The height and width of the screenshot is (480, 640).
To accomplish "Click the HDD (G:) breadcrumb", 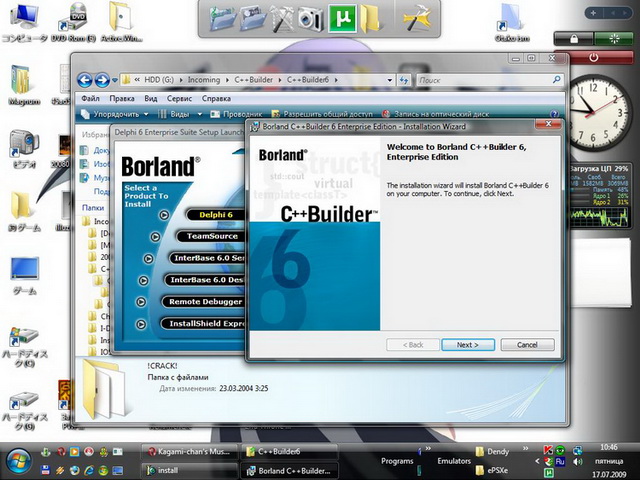I will point(159,80).
